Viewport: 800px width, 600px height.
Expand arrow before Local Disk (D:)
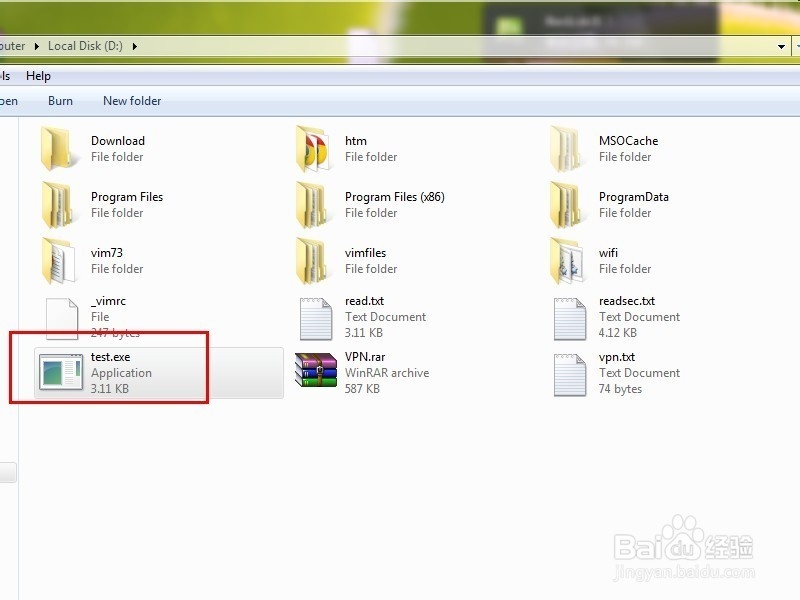coord(37,46)
